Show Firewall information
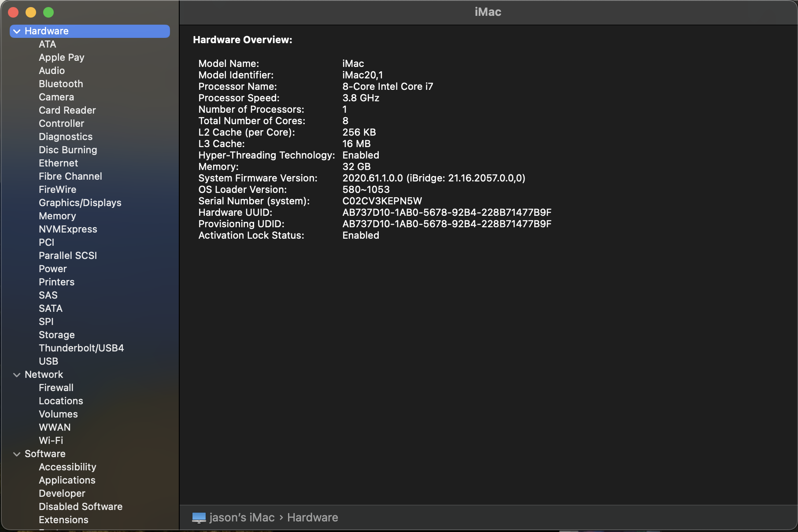Image resolution: width=798 pixels, height=532 pixels. click(56, 388)
